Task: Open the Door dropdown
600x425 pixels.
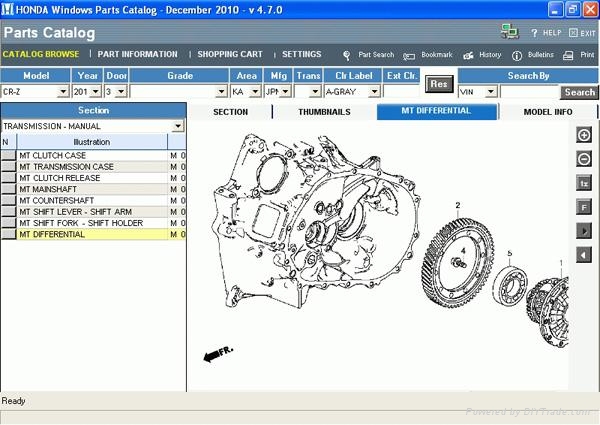Action: [x=121, y=92]
